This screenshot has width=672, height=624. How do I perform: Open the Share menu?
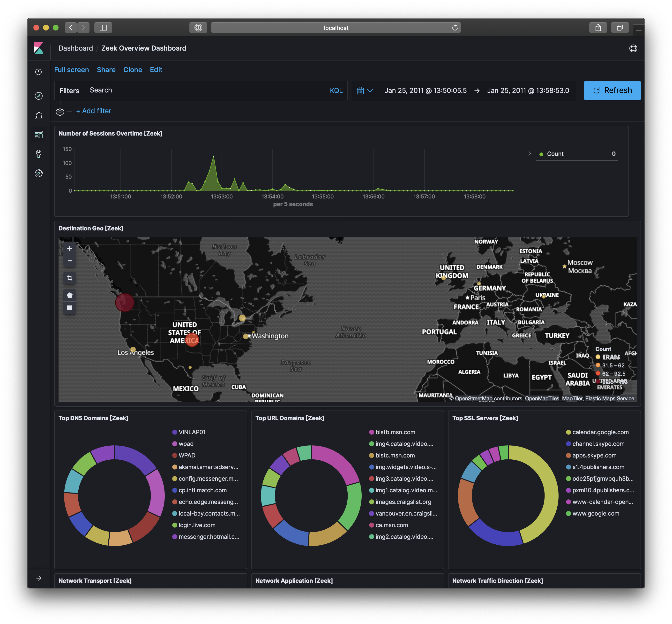coord(106,69)
